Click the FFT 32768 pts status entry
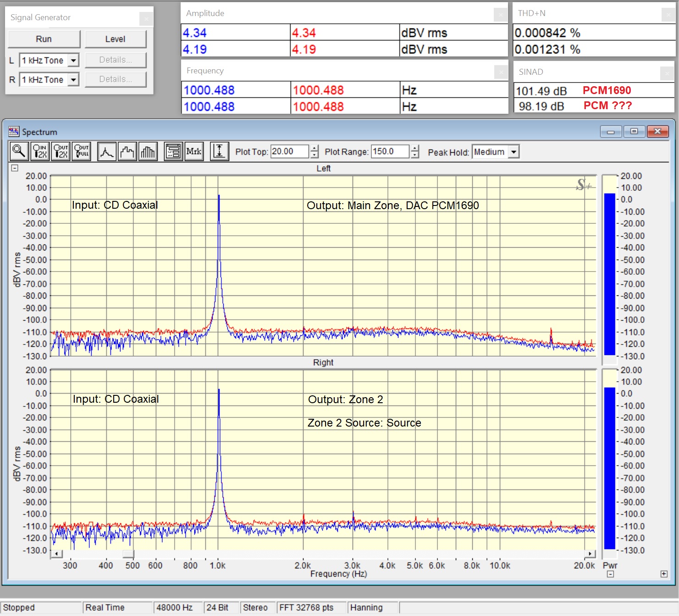The image size is (679, 616). tap(306, 607)
